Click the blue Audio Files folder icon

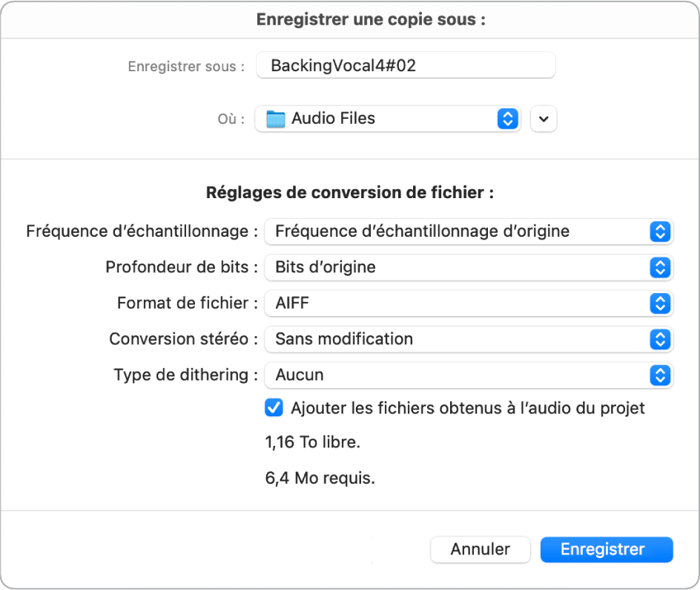[x=274, y=118]
